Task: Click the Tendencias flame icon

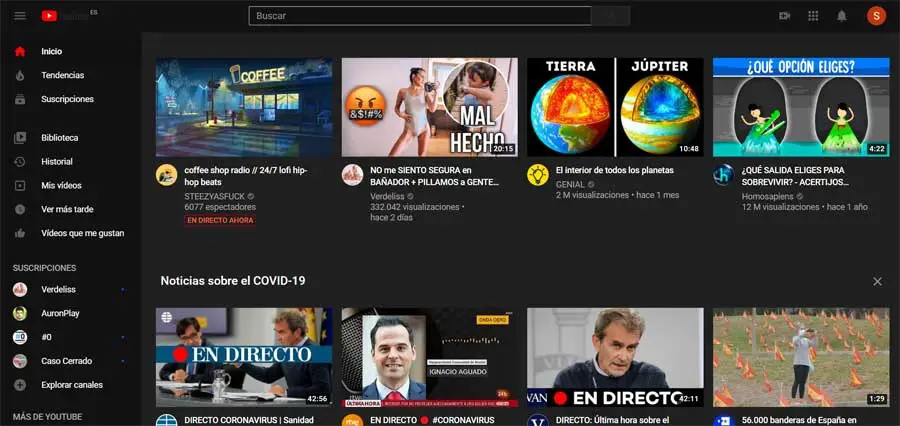Action: [x=20, y=75]
